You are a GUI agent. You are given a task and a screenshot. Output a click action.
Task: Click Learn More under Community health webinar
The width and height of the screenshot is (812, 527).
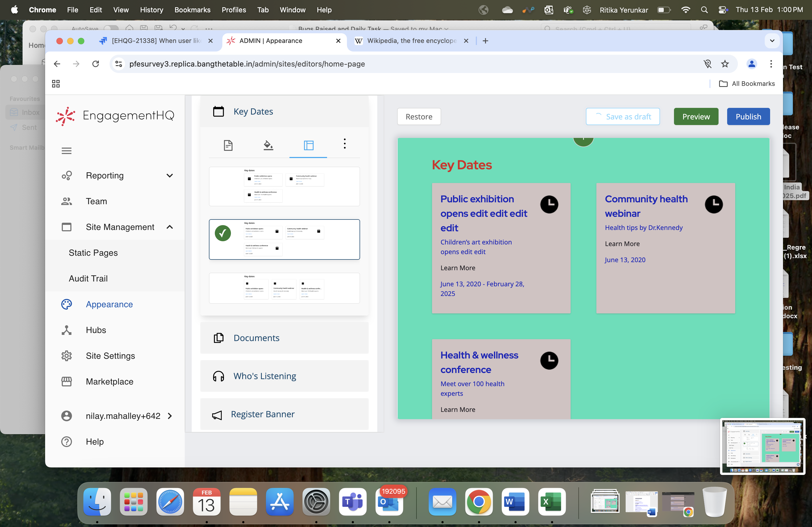click(x=622, y=244)
